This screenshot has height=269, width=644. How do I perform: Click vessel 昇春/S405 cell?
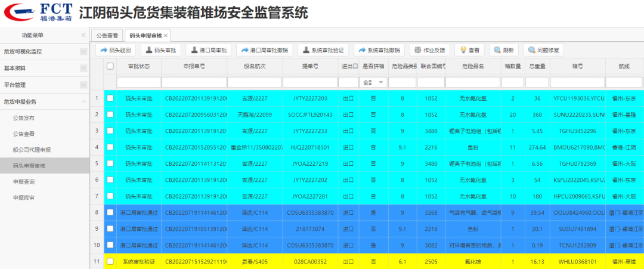pos(255,261)
